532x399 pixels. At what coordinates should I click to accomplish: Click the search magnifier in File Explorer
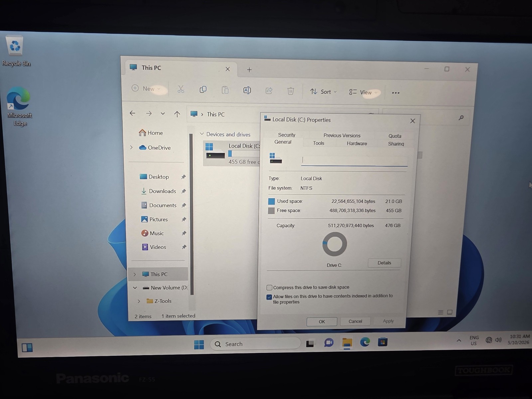tap(461, 118)
